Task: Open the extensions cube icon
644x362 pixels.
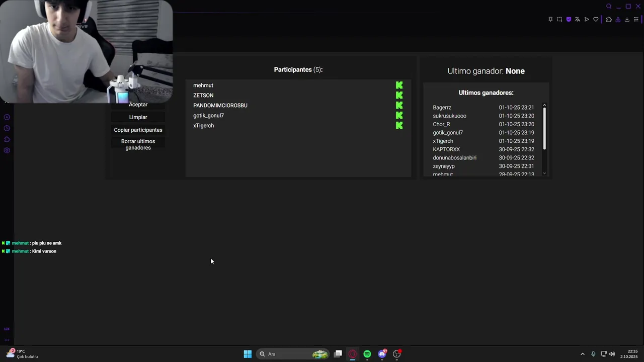Action: pyautogui.click(x=609, y=20)
